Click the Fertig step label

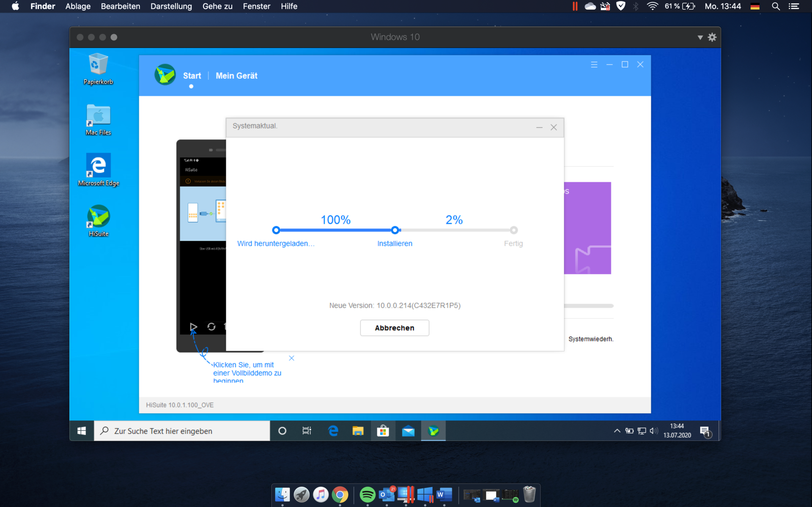(x=513, y=244)
